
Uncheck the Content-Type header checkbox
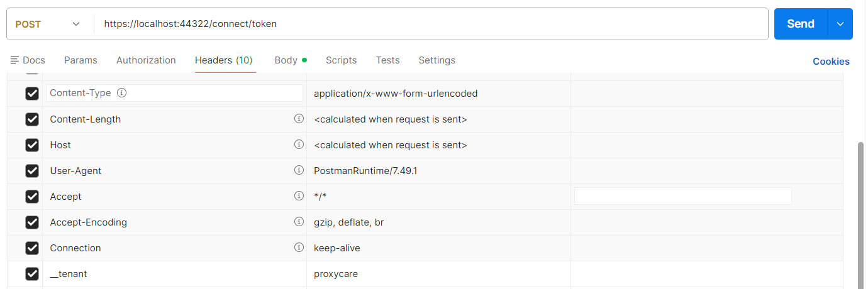coord(32,94)
